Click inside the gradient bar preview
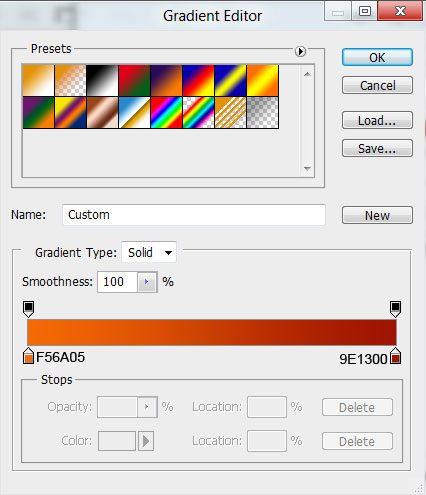 pyautogui.click(x=212, y=332)
